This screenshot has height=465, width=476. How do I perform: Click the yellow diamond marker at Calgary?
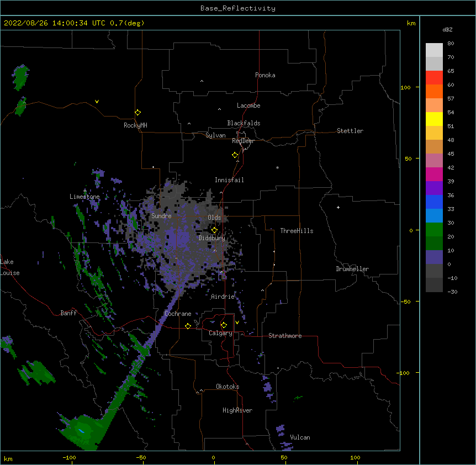224,325
